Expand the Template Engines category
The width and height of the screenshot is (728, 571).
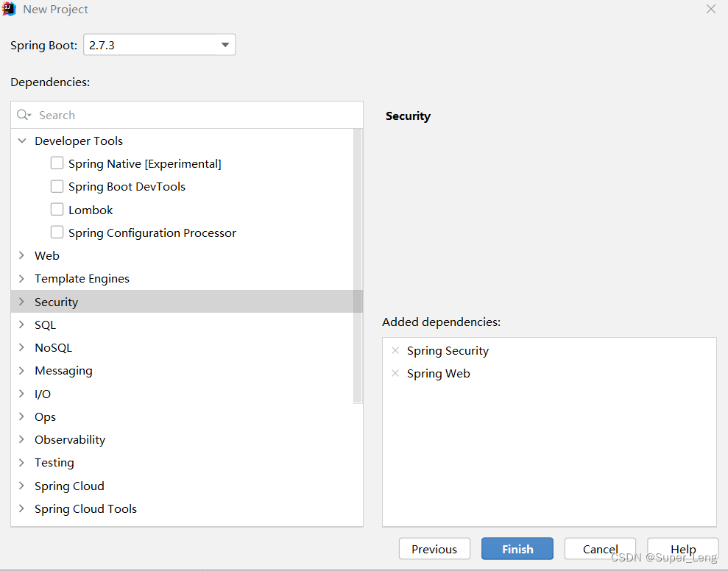[22, 279]
